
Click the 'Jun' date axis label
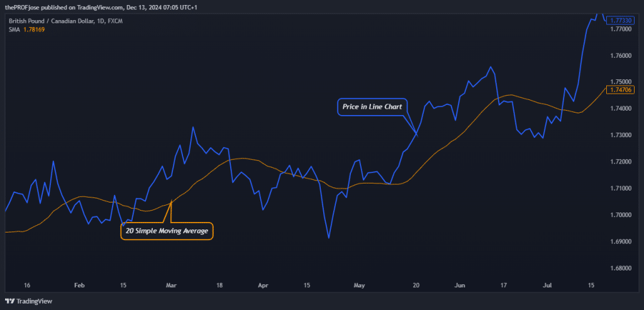[461, 285]
